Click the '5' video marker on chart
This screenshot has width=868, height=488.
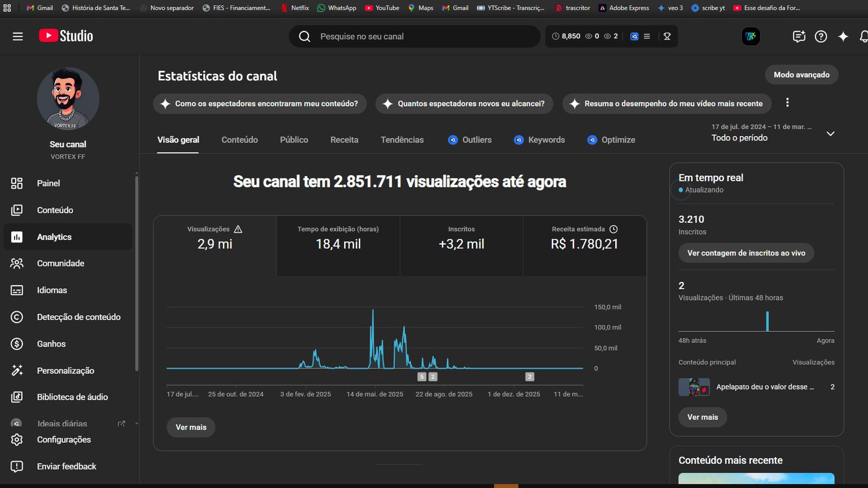(x=422, y=377)
